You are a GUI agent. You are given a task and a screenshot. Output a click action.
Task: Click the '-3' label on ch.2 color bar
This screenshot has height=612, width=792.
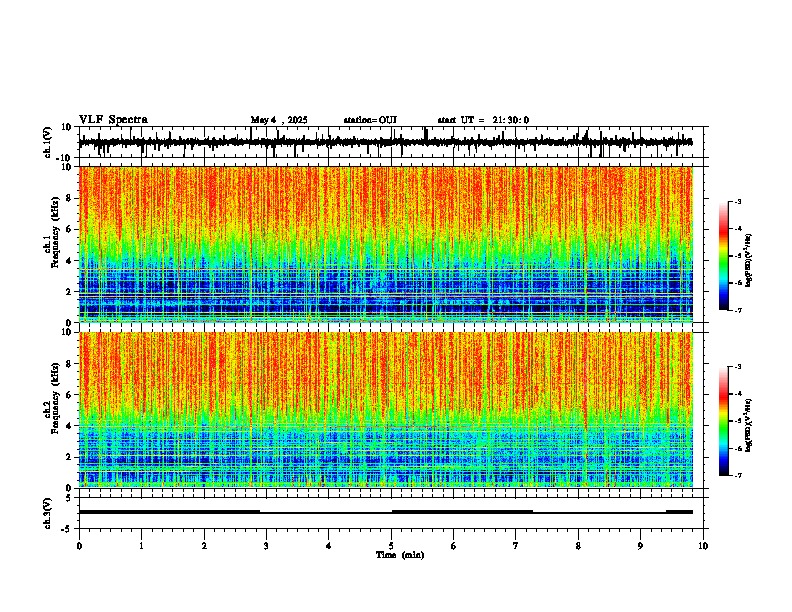(x=737, y=367)
